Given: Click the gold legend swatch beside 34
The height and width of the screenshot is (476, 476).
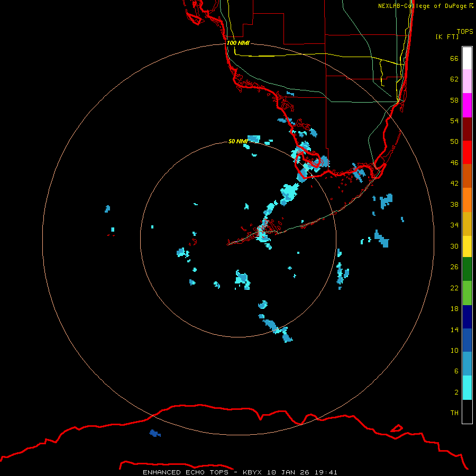Looking at the screenshot, I should [x=467, y=224].
